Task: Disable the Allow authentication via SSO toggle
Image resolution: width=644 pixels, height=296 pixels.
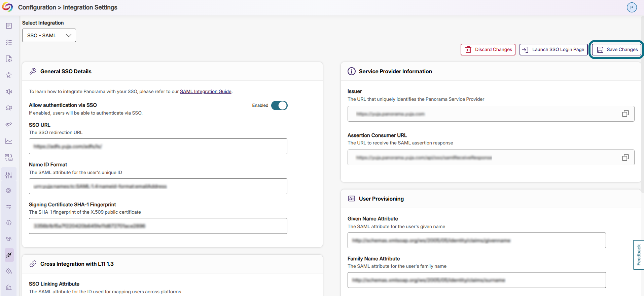Action: [x=279, y=105]
